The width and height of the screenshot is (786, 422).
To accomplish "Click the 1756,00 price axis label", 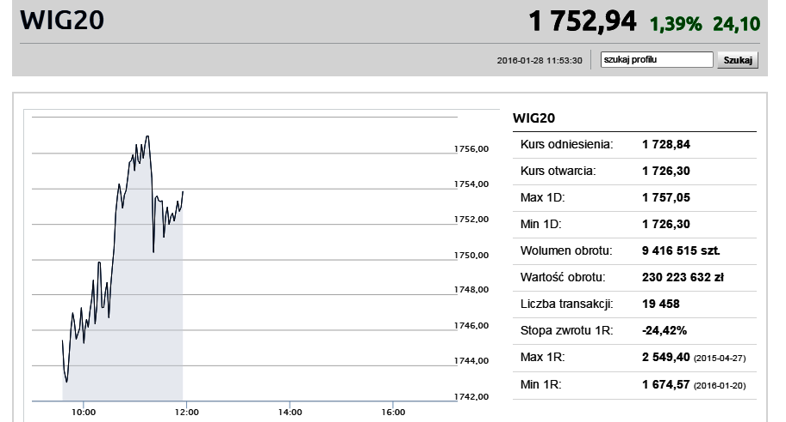I will pyautogui.click(x=471, y=149).
